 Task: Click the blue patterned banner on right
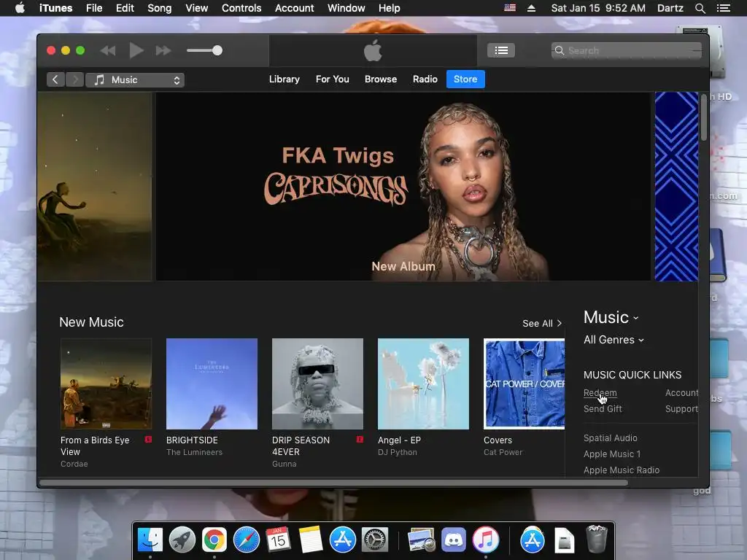(676, 186)
